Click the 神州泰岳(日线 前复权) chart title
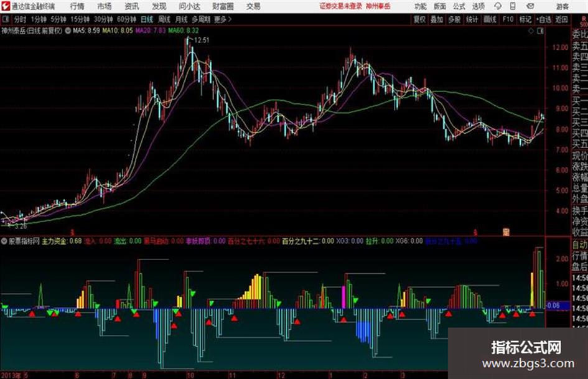 [x=32, y=30]
